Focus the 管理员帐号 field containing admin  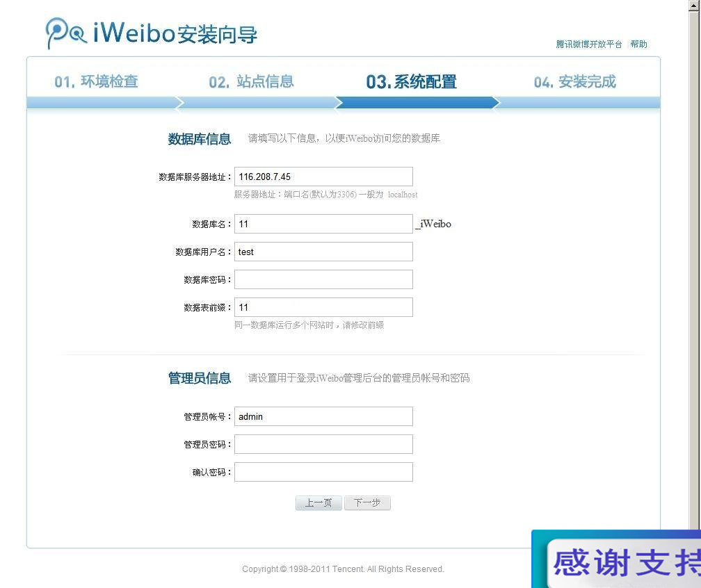[323, 416]
